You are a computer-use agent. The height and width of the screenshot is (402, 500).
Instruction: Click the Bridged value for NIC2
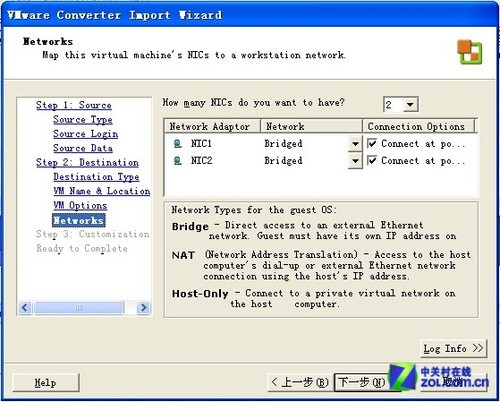283,161
